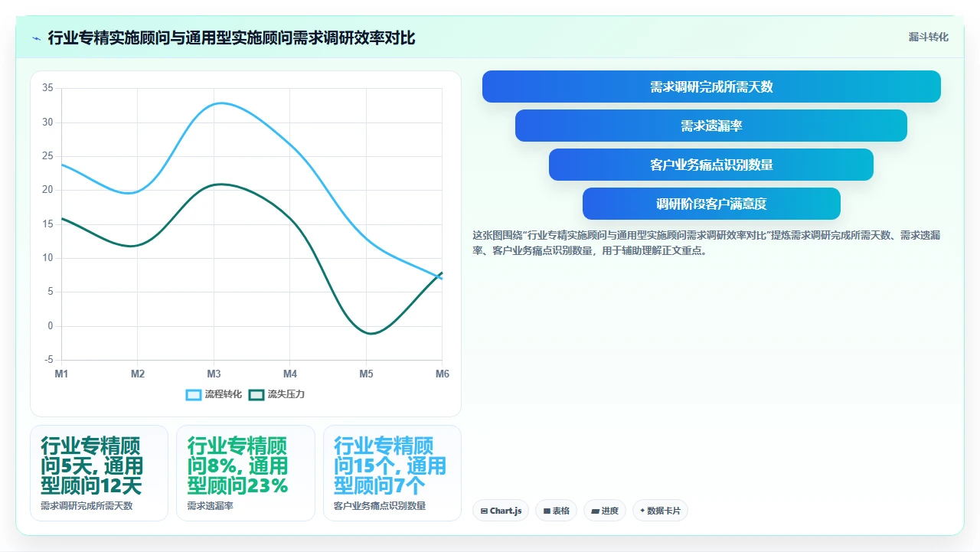
Task: Click the Chart.js tag
Action: [x=501, y=511]
